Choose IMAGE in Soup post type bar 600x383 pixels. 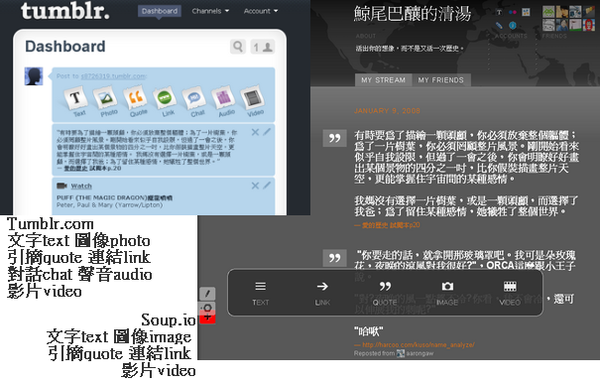tap(447, 293)
